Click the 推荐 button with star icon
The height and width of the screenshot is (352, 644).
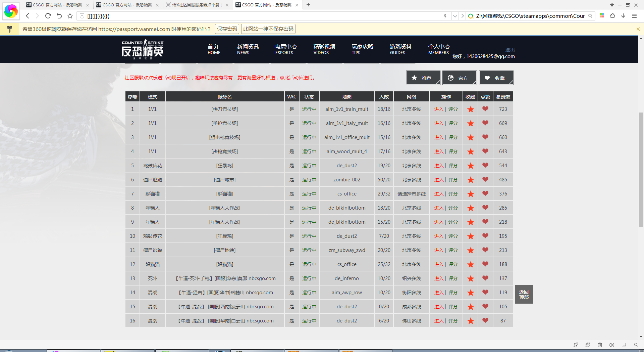point(423,78)
